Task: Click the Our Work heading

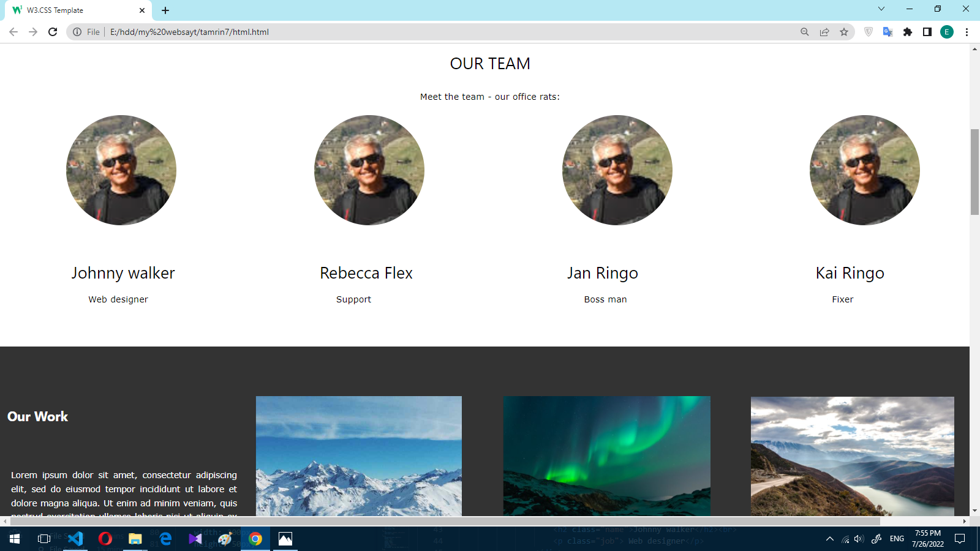Action: tap(37, 416)
